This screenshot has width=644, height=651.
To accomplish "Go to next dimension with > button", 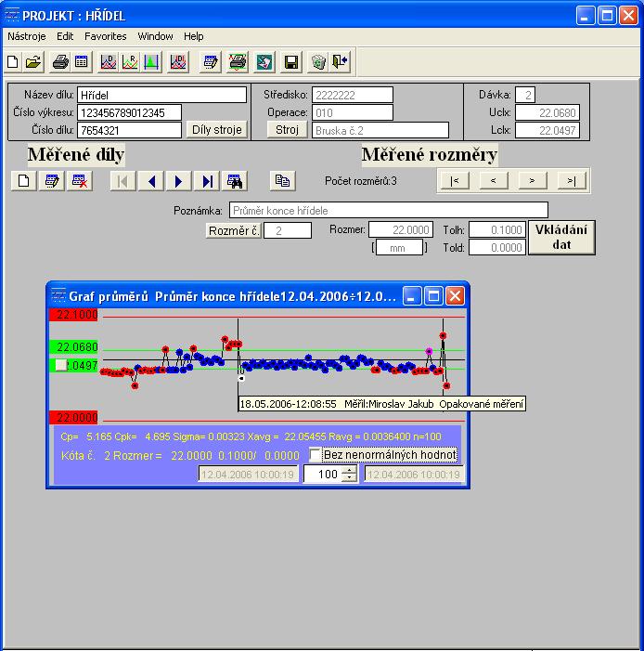I will [x=533, y=180].
